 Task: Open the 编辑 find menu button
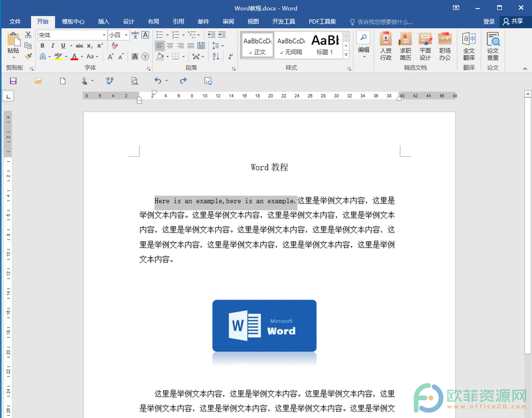coord(364,46)
